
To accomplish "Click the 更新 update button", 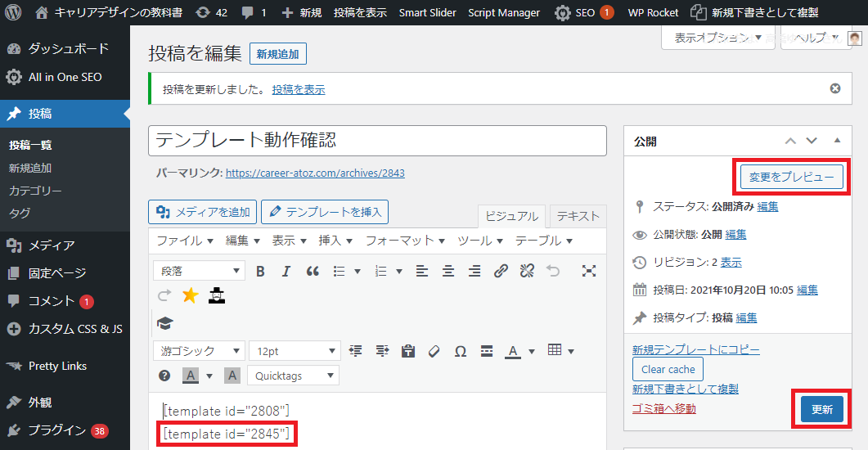I will (821, 410).
